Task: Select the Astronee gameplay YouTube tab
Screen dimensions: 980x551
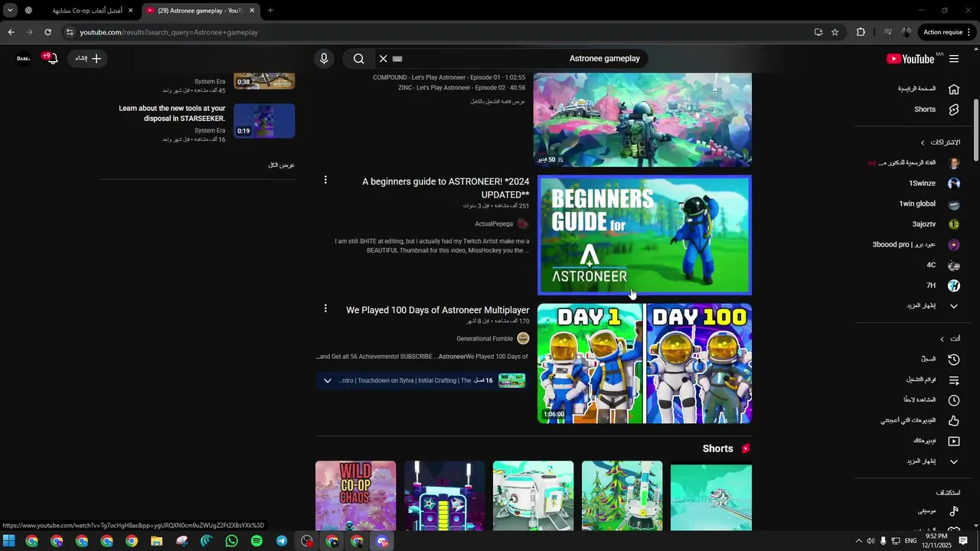Action: point(201,11)
